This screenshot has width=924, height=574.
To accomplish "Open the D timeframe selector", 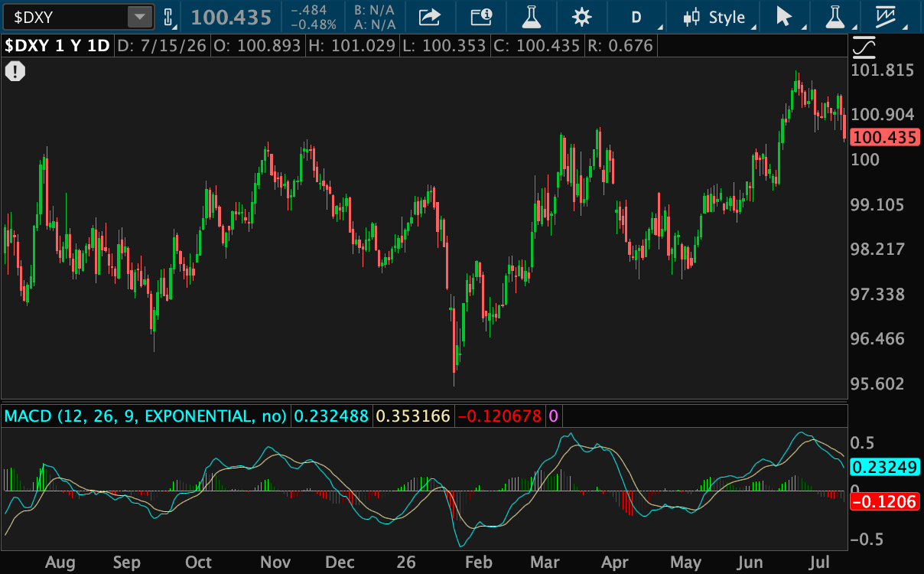I will (x=636, y=17).
